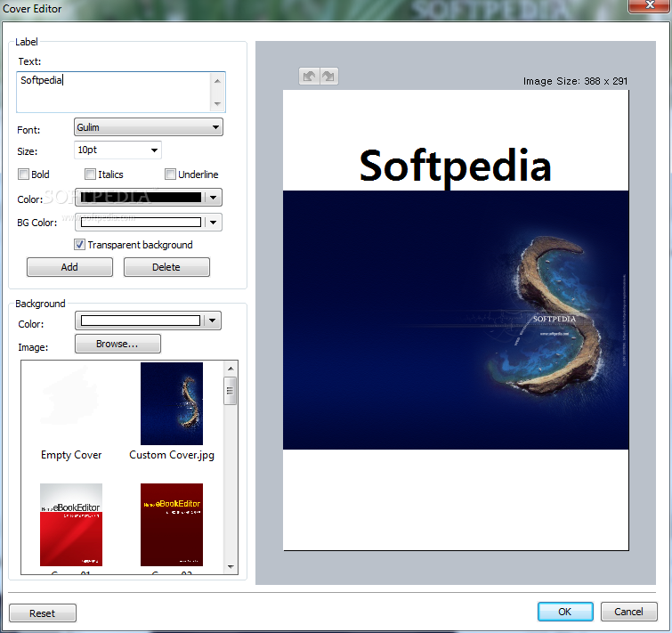Image resolution: width=672 pixels, height=633 pixels.
Task: Expand the label Color dropdown arrow
Action: click(x=213, y=198)
